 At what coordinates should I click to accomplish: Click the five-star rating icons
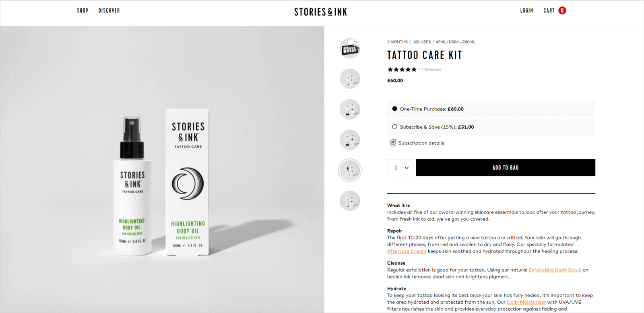pos(402,70)
